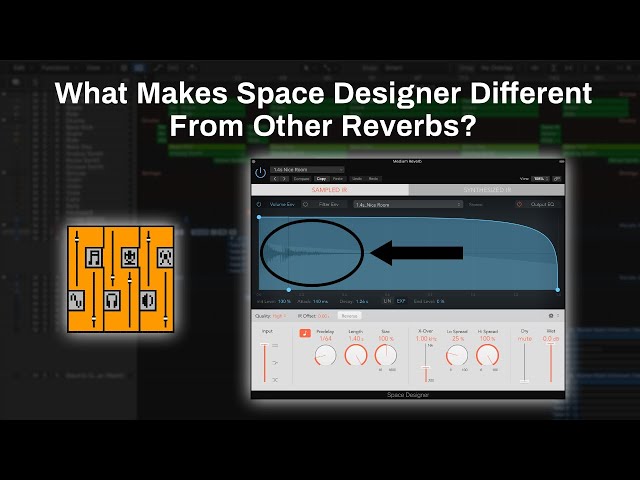Click the Dry mute value
Image resolution: width=640 pixels, height=480 pixels.
[x=525, y=339]
